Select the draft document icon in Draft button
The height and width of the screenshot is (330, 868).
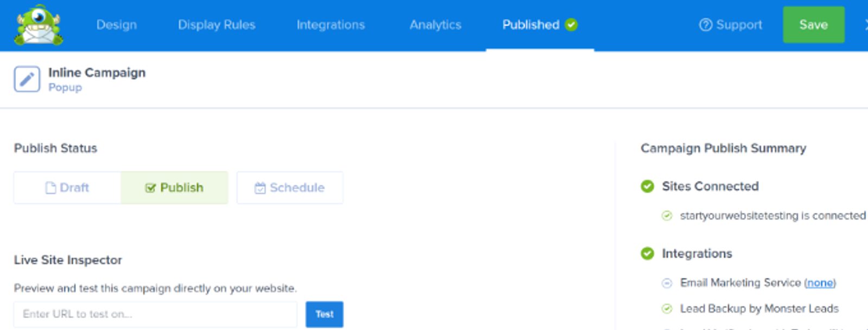[x=50, y=187]
